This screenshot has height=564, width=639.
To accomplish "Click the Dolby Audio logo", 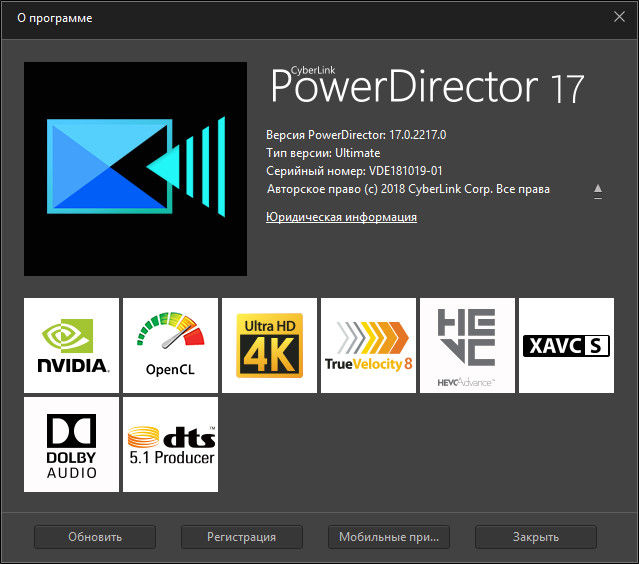I will tap(72, 444).
